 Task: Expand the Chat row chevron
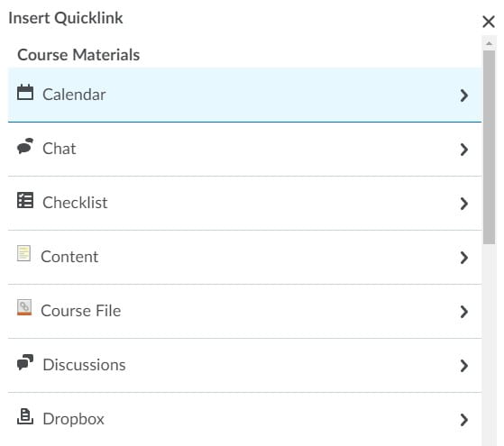pos(463,150)
